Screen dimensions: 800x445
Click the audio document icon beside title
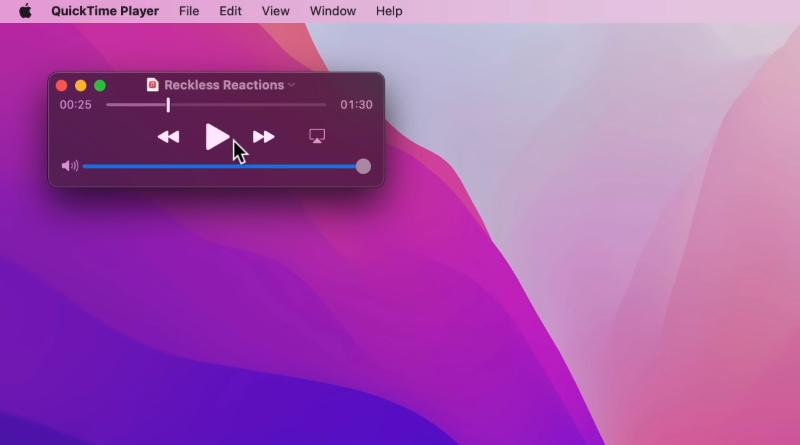[x=152, y=85]
